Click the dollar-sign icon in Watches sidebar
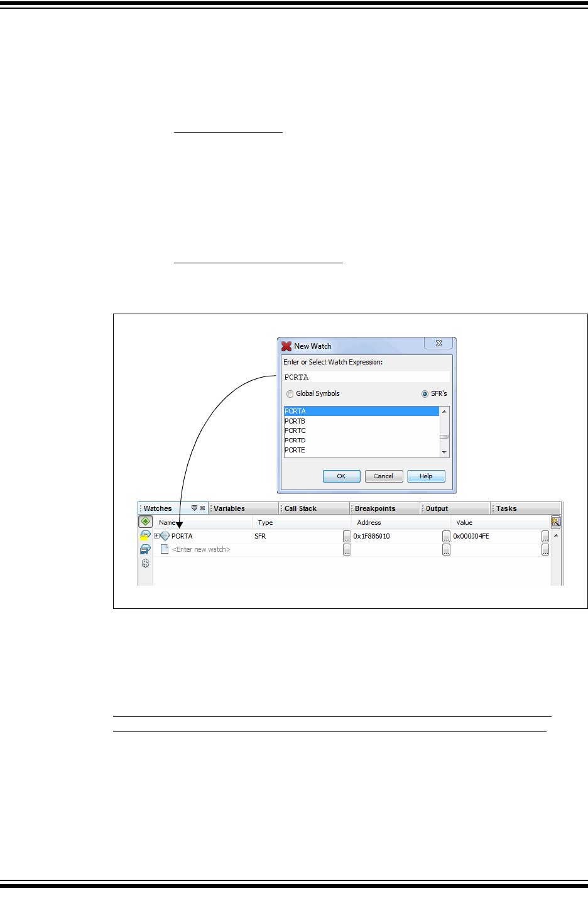The width and height of the screenshot is (588, 898). (145, 563)
